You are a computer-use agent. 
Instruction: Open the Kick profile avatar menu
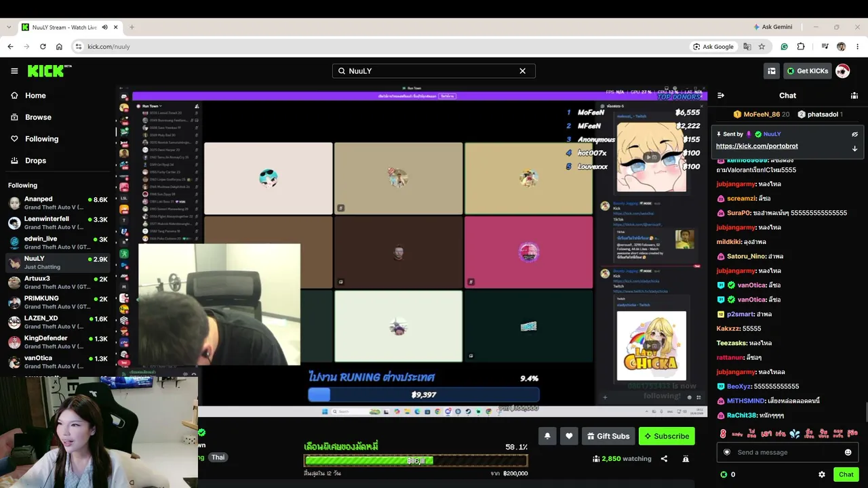(842, 71)
